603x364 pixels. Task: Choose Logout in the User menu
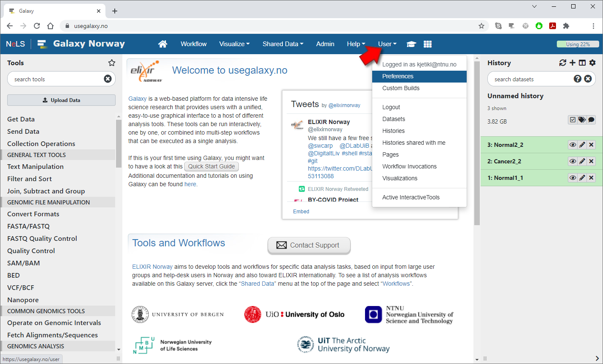coord(391,107)
